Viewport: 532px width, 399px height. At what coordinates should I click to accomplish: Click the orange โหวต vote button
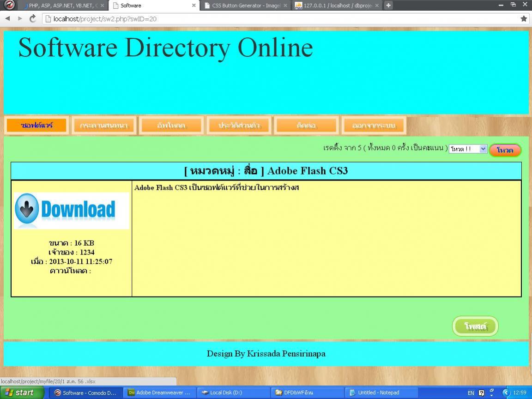505,150
